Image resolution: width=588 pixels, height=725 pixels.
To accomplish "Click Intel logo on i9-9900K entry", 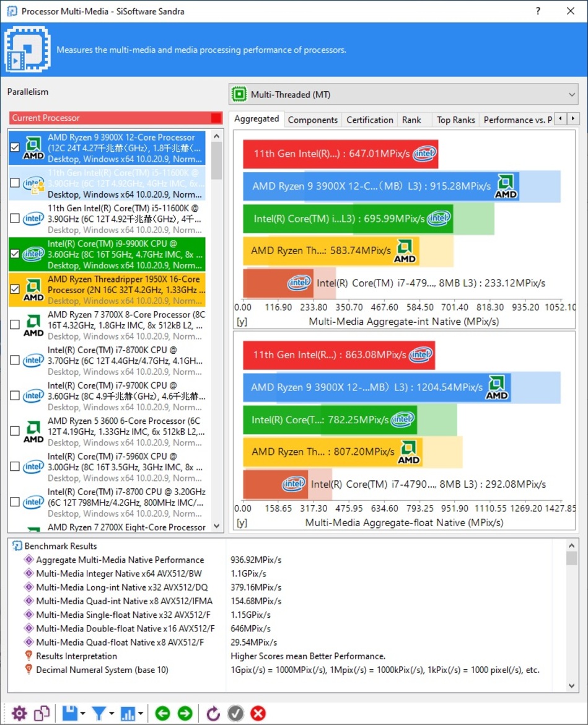I will [x=33, y=254].
